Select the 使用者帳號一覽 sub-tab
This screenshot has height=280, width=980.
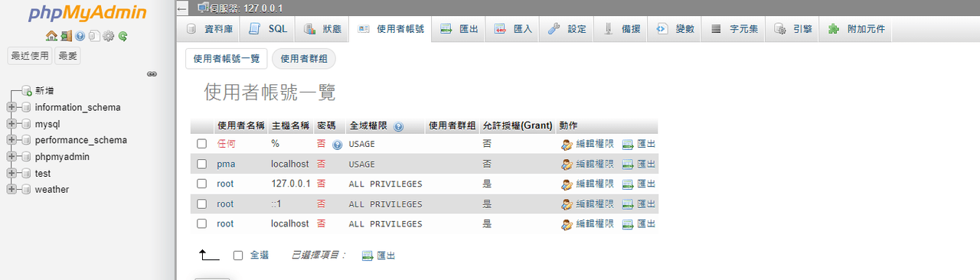tap(227, 58)
